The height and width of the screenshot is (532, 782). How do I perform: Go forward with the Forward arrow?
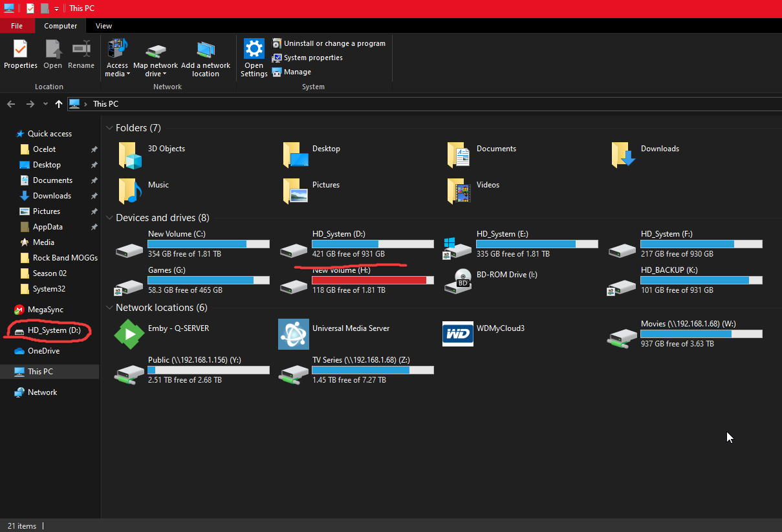tap(30, 104)
